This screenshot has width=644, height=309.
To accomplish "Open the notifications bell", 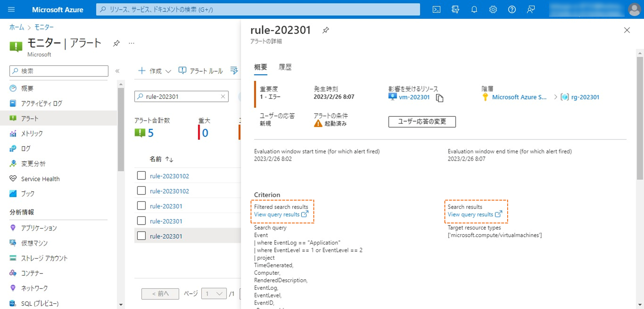I will 474,9.
